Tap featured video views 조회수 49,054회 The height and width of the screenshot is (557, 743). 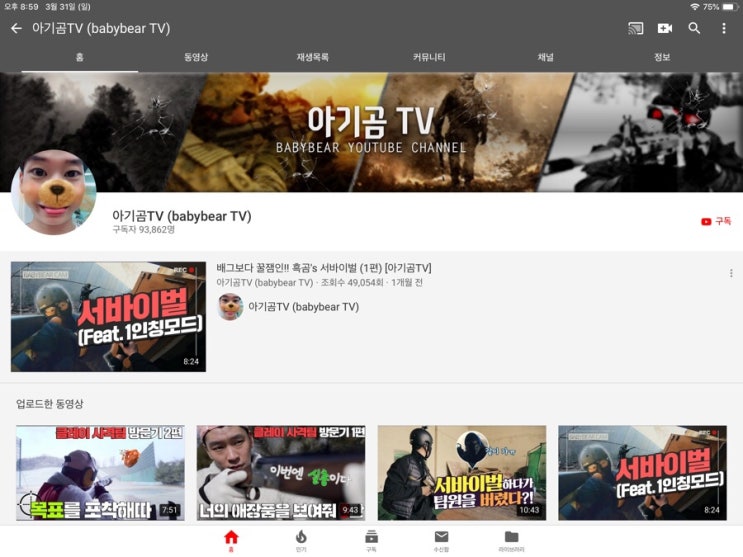point(352,283)
